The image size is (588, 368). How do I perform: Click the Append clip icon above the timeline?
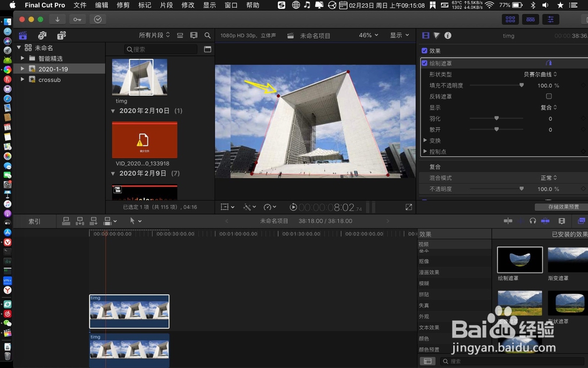pyautogui.click(x=93, y=221)
